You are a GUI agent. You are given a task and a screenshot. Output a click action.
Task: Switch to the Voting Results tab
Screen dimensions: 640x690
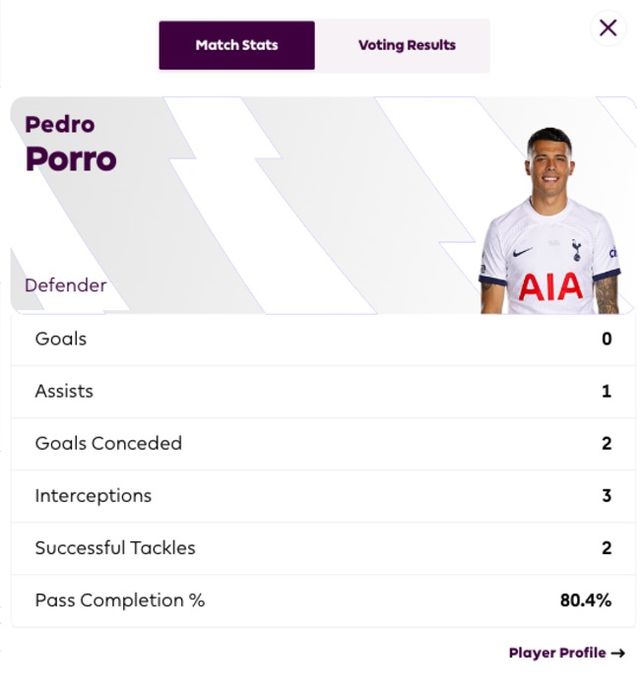click(x=406, y=45)
